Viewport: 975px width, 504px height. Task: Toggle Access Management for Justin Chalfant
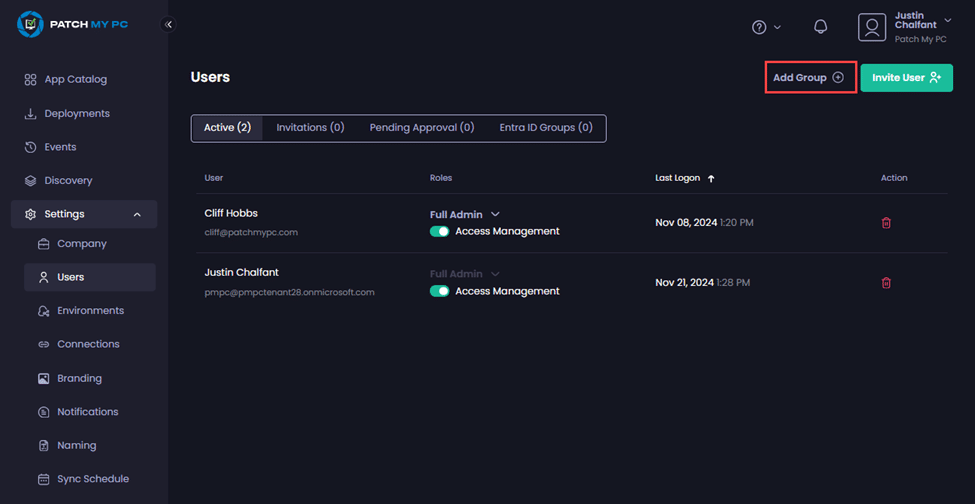click(x=439, y=291)
